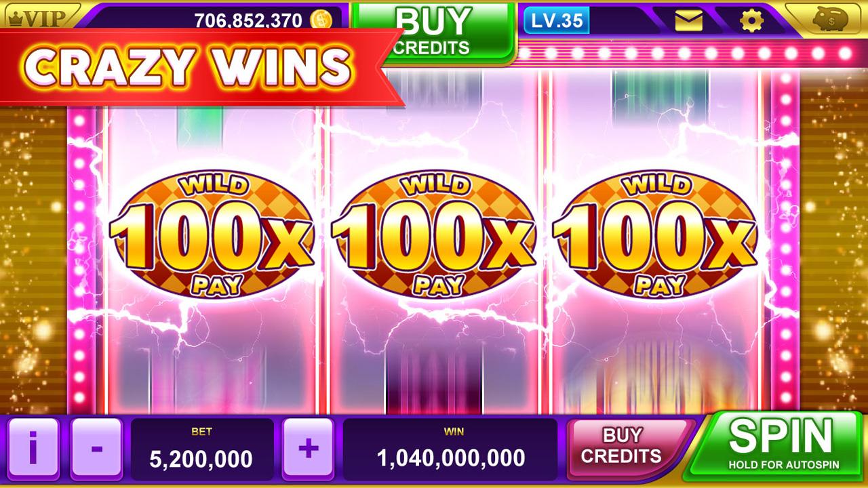
Task: Click green BUY CREDITS button at top
Action: coord(432,30)
